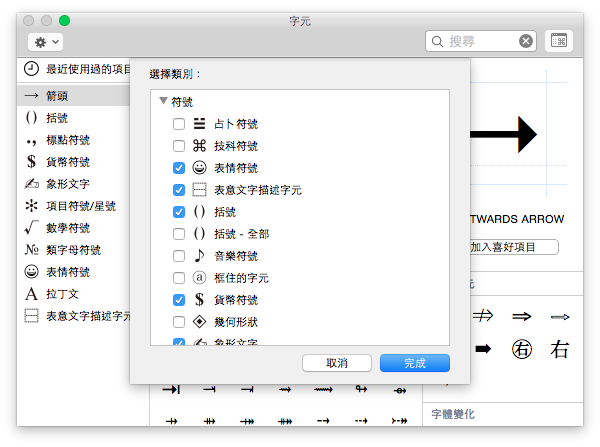Viewport: 600px width, 447px height.
Task: Select the 貨幣符號 sidebar category
Action: (74, 162)
